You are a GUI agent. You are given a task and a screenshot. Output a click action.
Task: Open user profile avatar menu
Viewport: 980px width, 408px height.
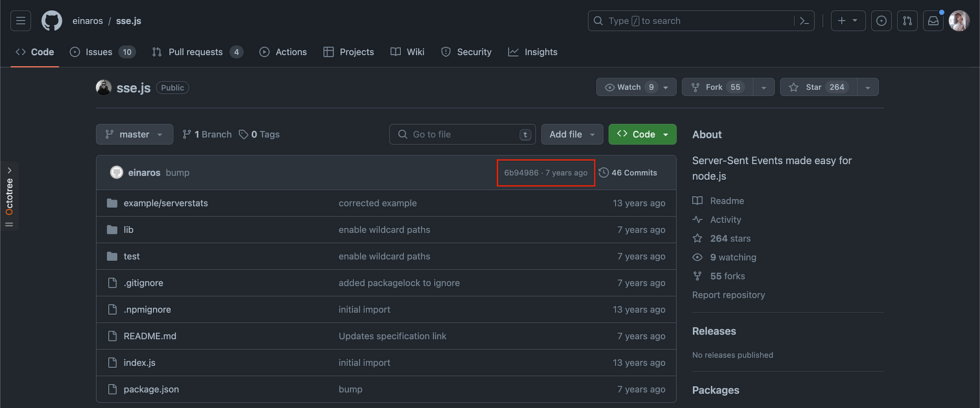coord(959,21)
